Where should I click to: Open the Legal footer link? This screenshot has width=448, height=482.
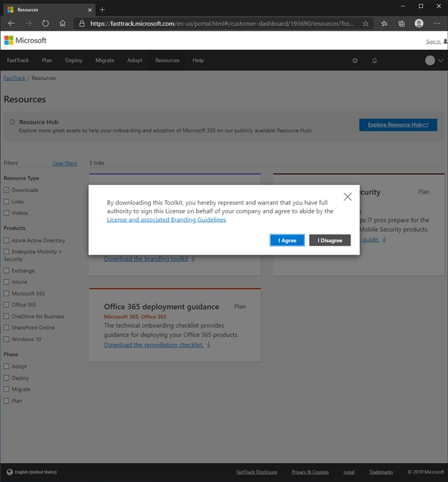[349, 472]
